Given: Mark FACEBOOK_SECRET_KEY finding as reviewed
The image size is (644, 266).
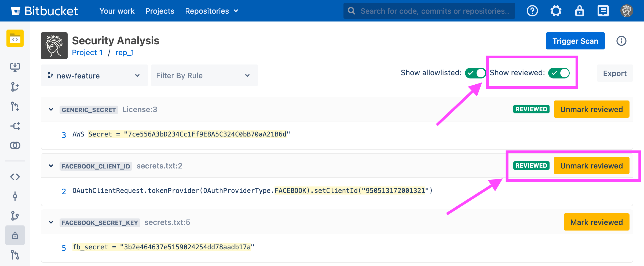Looking at the screenshot, I should coord(596,222).
